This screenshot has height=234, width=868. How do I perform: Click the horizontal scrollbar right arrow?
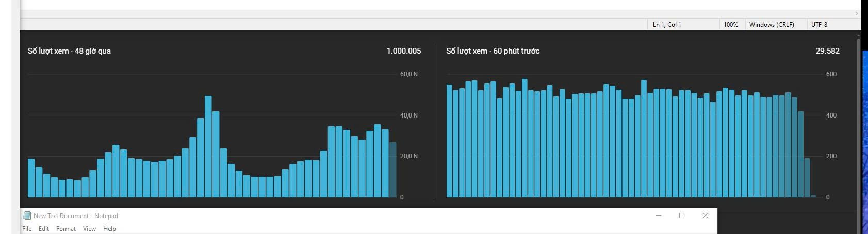pos(857,14)
